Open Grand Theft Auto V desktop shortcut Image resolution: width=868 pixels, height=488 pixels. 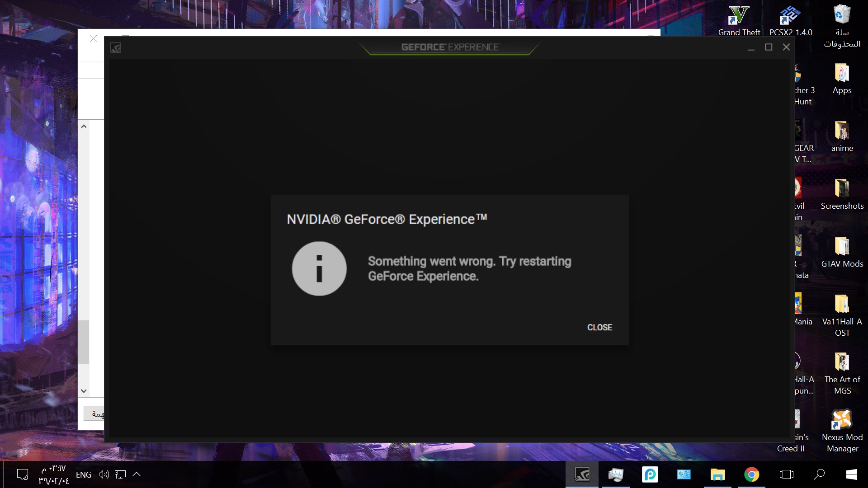[x=739, y=21]
